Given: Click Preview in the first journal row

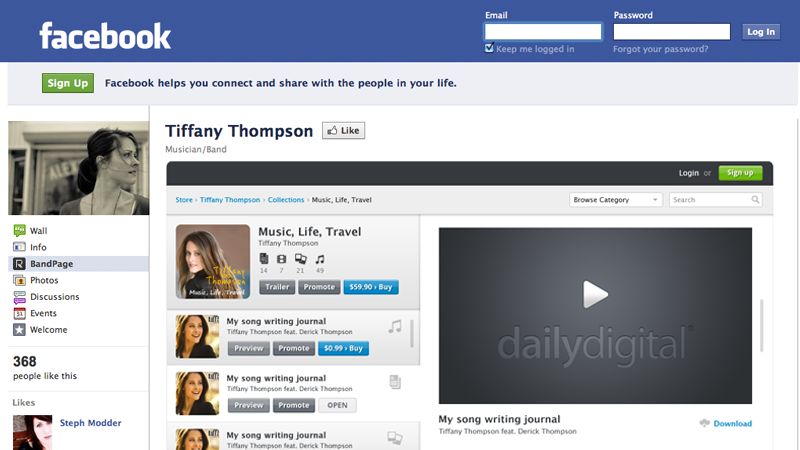Looking at the screenshot, I should coord(248,348).
